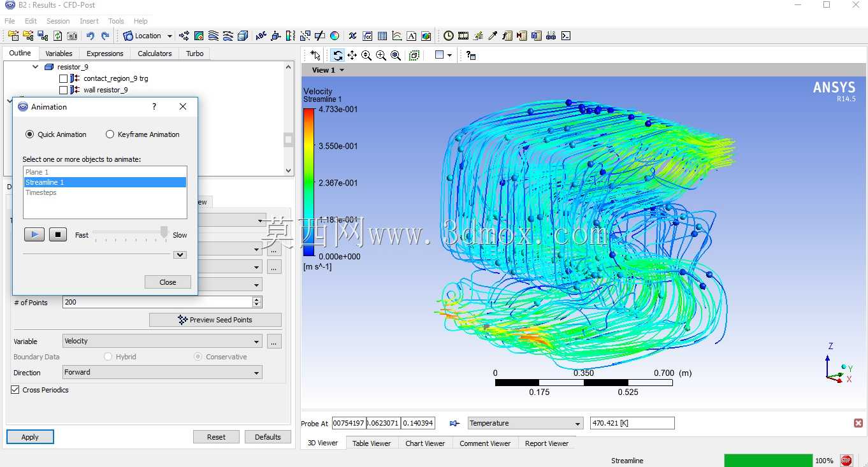Redo the last undone action

[105, 36]
